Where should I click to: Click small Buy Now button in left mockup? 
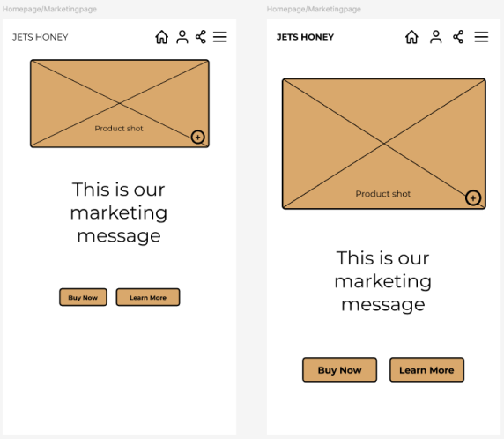(83, 297)
